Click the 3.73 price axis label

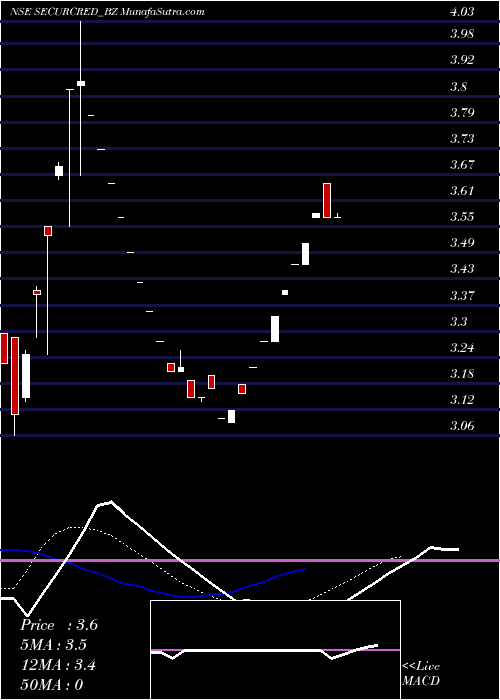click(462, 138)
